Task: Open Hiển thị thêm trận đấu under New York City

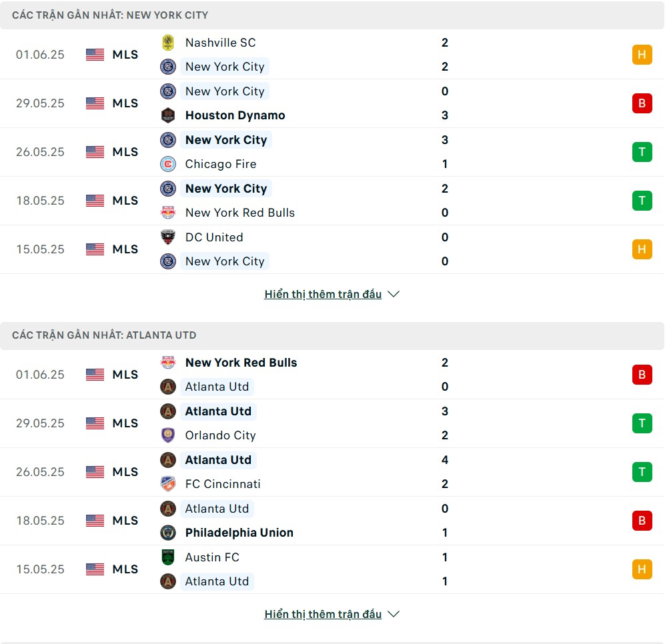Action: tap(323, 294)
